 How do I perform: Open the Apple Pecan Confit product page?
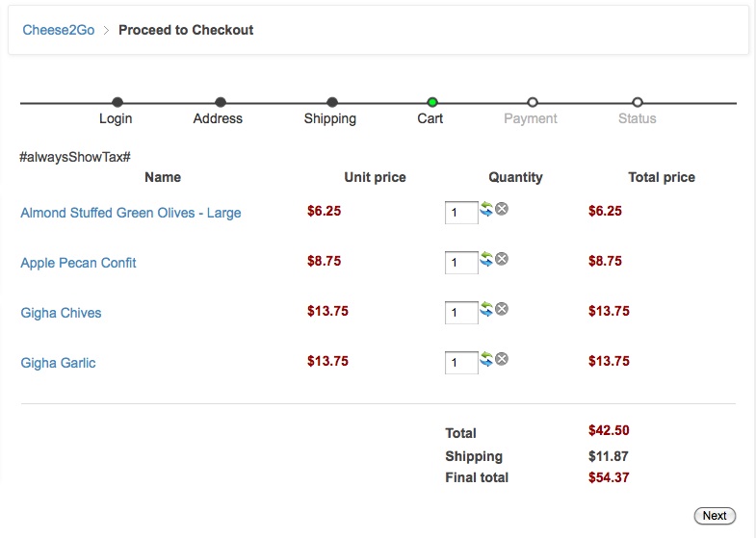78,263
